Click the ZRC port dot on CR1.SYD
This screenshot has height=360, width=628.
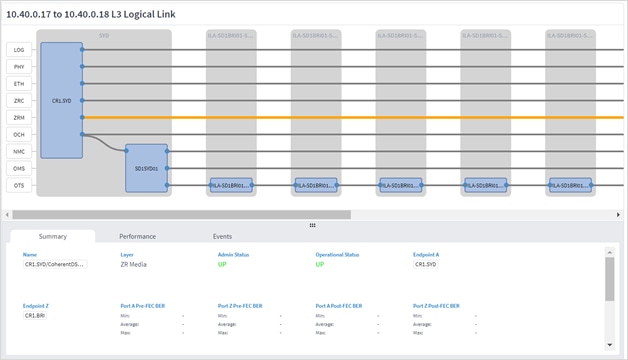point(82,100)
